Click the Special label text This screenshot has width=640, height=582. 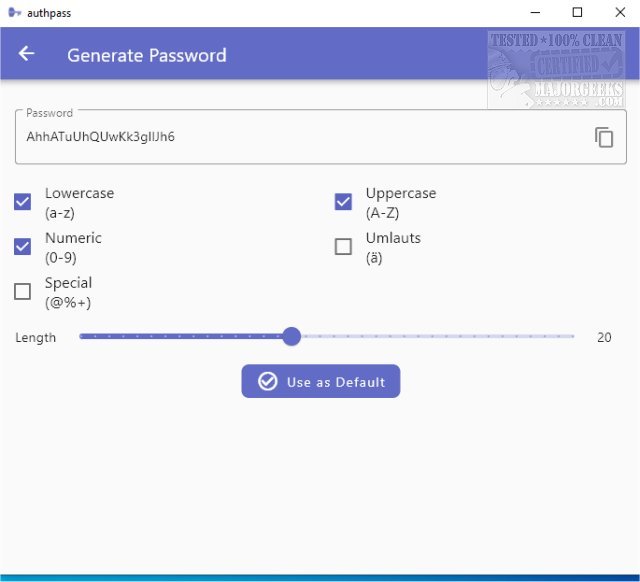pos(68,283)
